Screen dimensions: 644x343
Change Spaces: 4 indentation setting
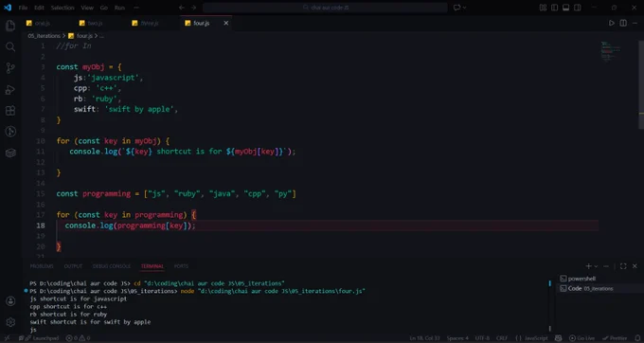457,338
